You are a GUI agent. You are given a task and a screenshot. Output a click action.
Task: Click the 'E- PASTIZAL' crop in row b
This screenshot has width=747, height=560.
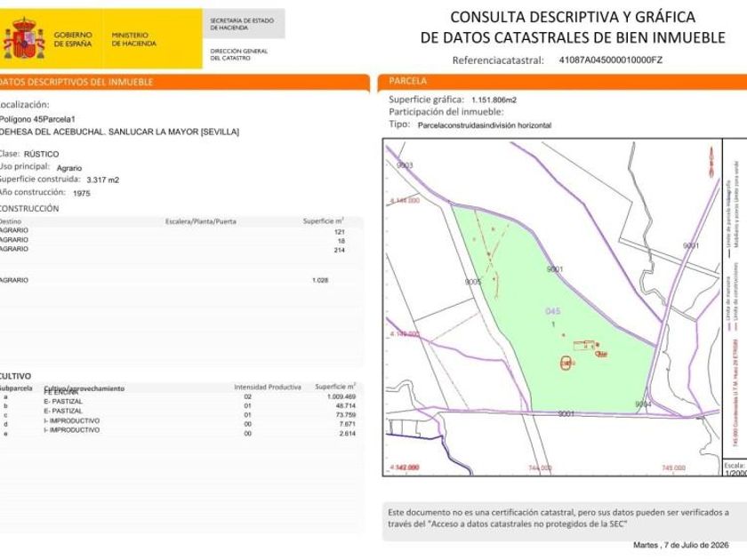coord(63,402)
